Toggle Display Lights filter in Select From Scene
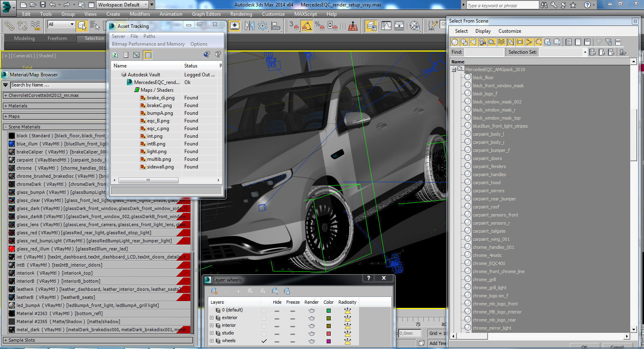The width and height of the screenshot is (644, 349). pos(473,42)
